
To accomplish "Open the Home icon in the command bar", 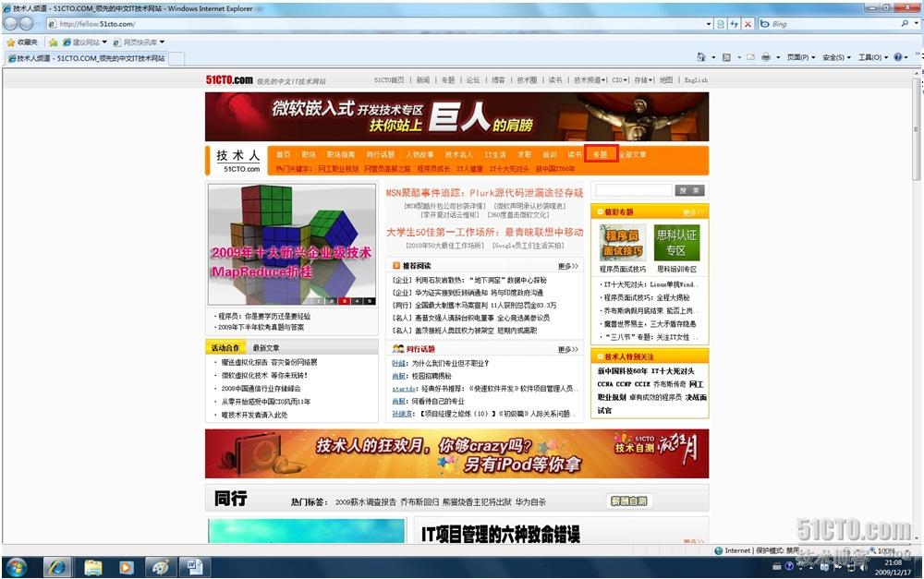I will tap(700, 57).
